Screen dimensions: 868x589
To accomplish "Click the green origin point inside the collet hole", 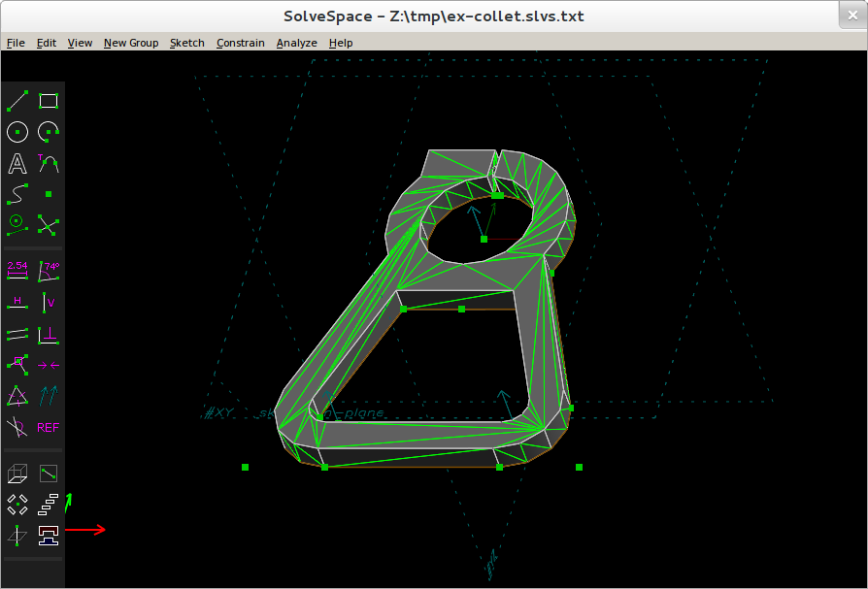I will [484, 239].
